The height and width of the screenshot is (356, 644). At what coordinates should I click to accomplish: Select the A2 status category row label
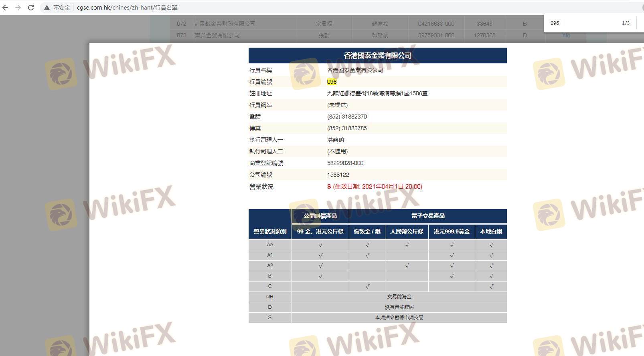[x=270, y=265]
